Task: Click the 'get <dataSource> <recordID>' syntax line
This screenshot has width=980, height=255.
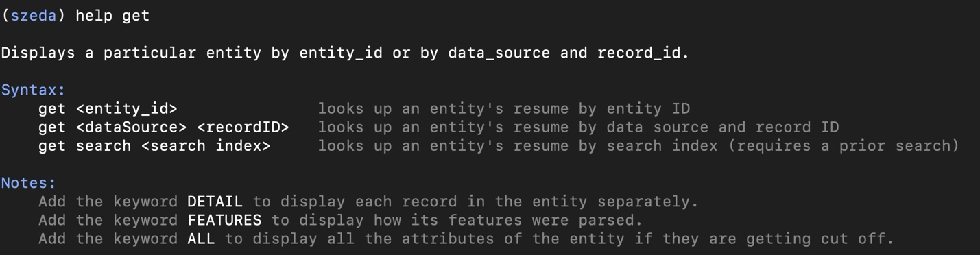Action: click(164, 127)
